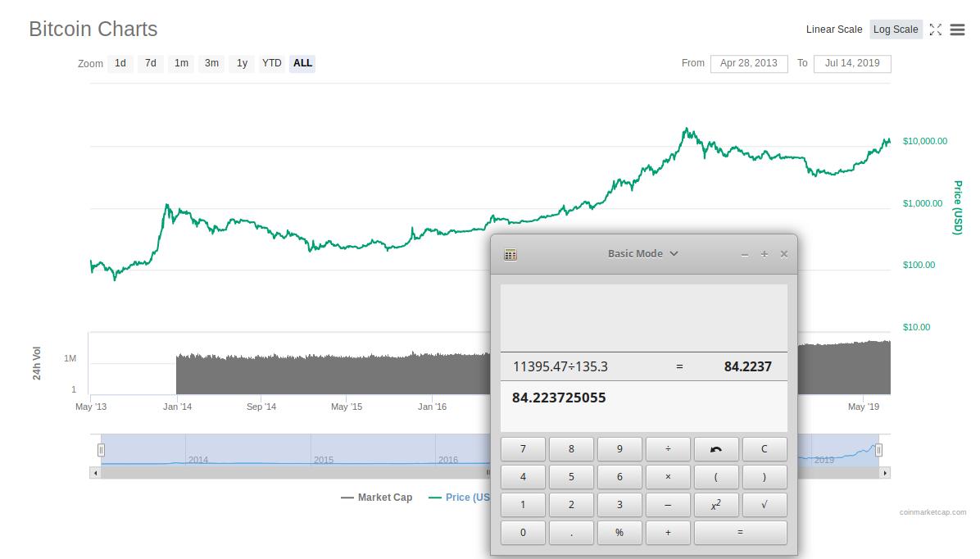Click the calculator app icon in titlebar
The width and height of the screenshot is (980, 559).
tap(510, 254)
